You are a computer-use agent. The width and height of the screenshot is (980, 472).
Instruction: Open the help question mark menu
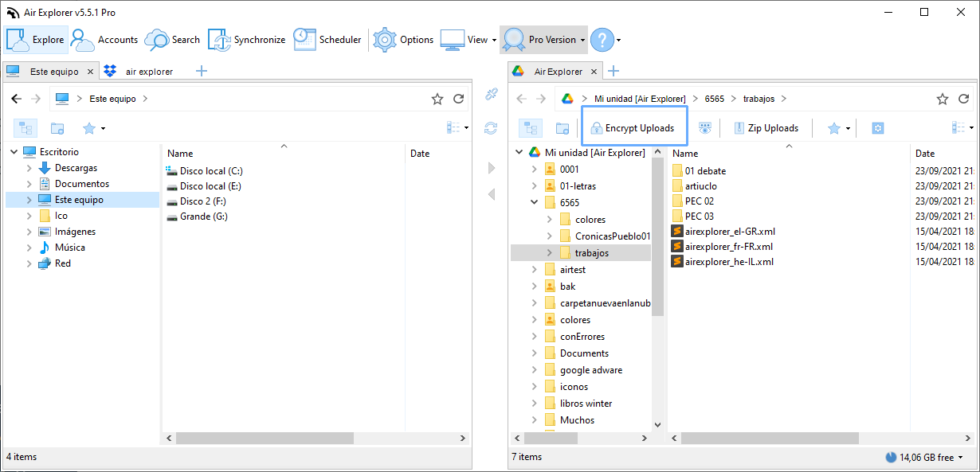pyautogui.click(x=600, y=39)
